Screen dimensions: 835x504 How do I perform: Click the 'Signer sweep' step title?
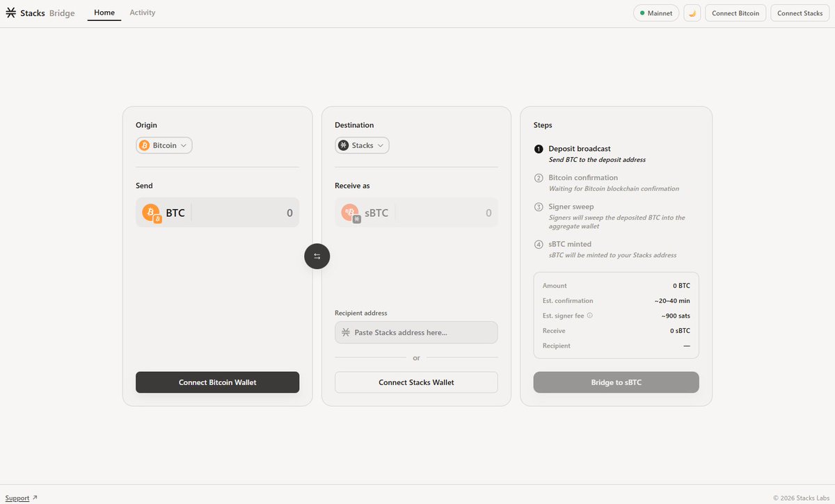[x=571, y=207]
